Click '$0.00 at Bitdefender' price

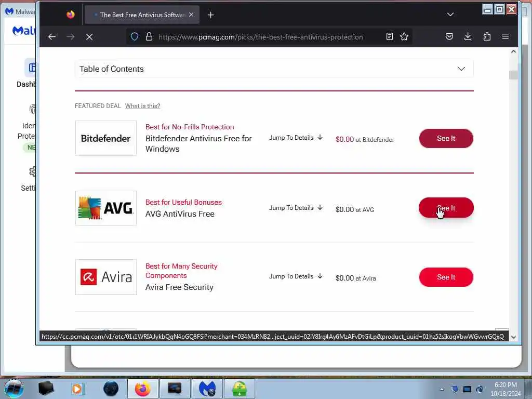365,139
